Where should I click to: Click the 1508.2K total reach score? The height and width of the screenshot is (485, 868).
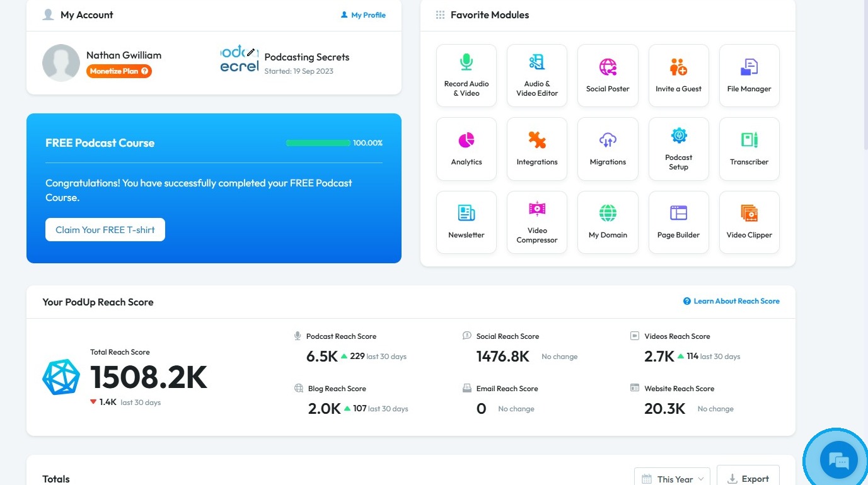coord(149,377)
